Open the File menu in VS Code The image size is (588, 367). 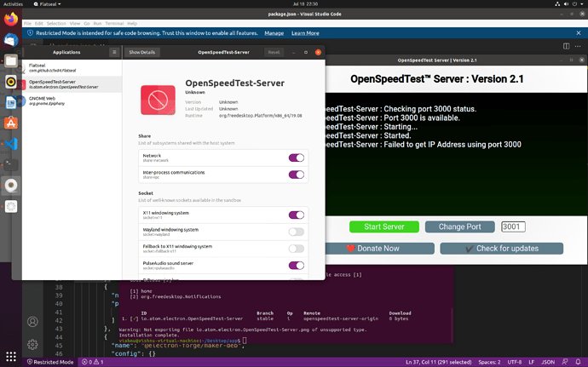click(x=28, y=23)
